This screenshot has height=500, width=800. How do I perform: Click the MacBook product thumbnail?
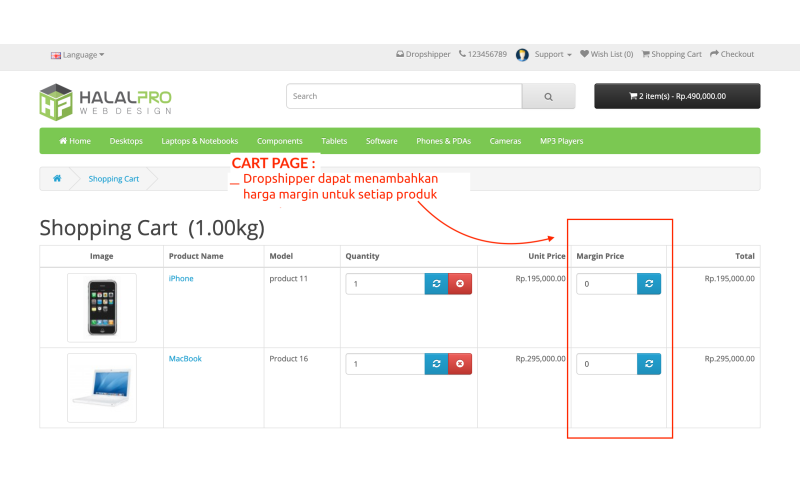(102, 388)
